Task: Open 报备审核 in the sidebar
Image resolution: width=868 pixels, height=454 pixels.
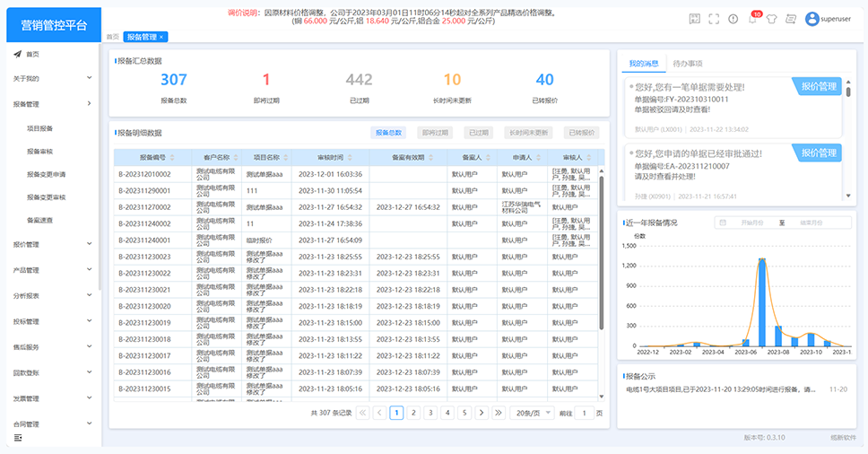Action: tap(39, 151)
